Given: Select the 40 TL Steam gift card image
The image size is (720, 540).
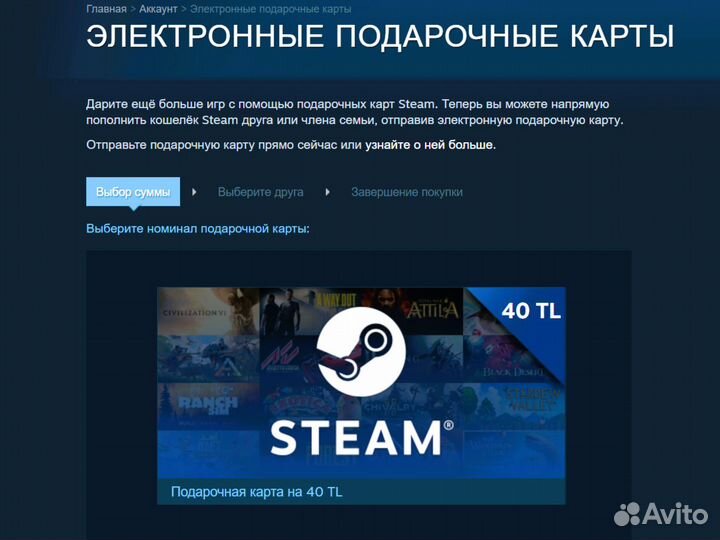Looking at the screenshot, I should [361, 383].
